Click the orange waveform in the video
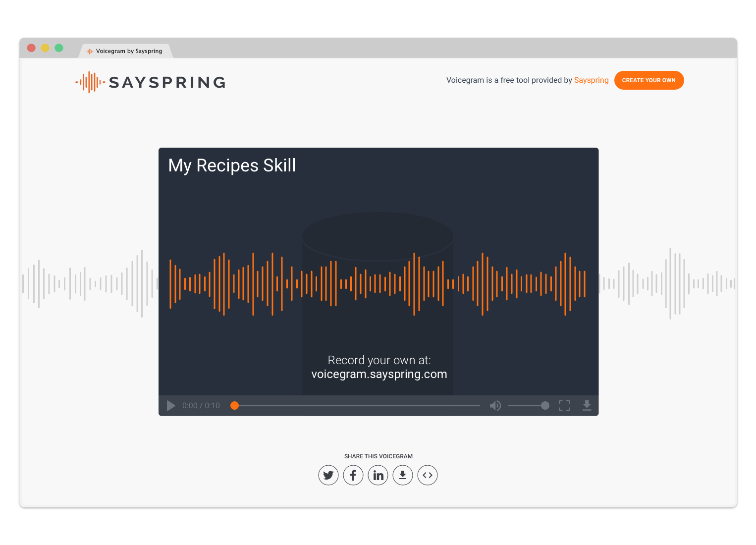Screen dimensions: 756x545 (x=378, y=284)
